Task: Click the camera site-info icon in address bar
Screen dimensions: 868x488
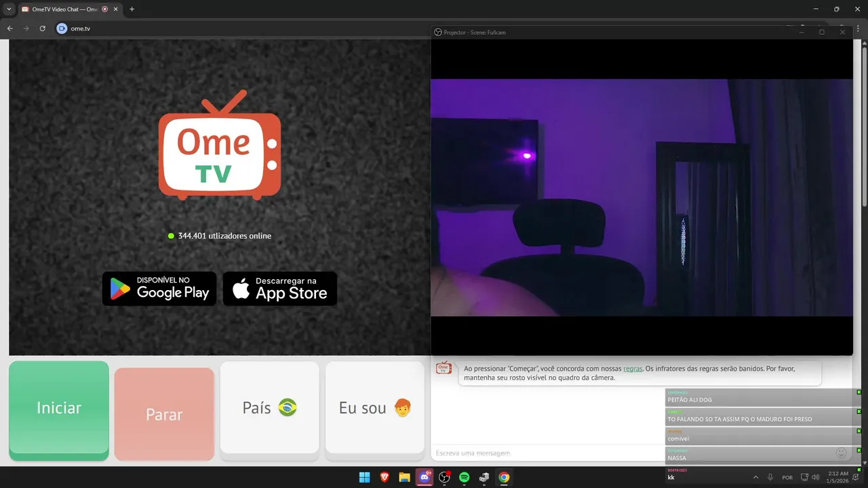Action: click(x=62, y=28)
